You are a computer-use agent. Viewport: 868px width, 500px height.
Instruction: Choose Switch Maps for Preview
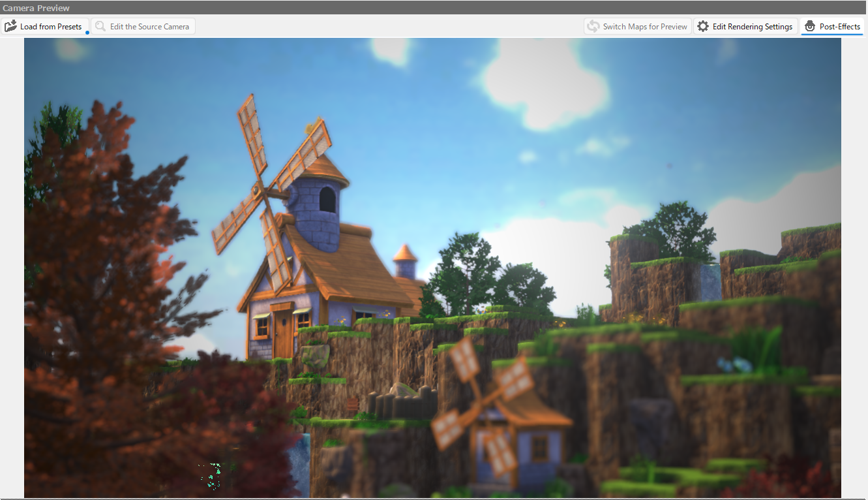coord(644,27)
